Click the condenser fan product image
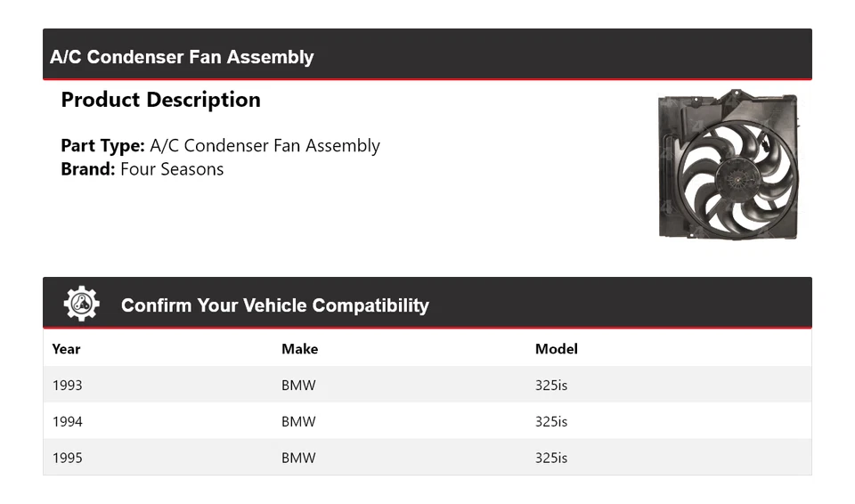Screen dimensions: 855x504 728,165
